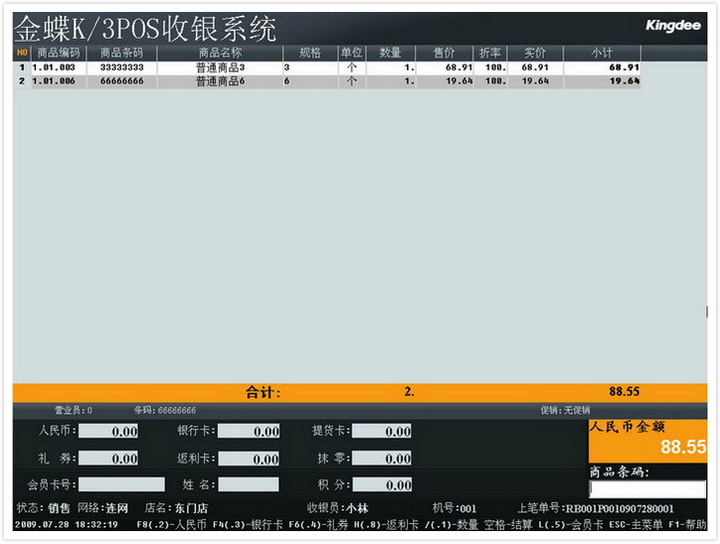The width and height of the screenshot is (720, 544).
Task: Click the 合计 total amount 88.55
Action: [x=624, y=392]
